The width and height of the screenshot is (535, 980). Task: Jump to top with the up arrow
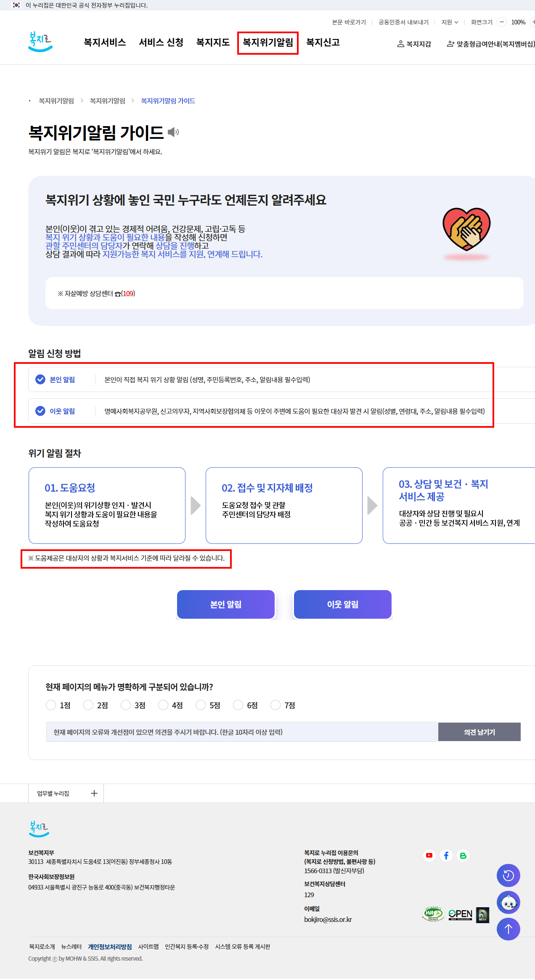509,929
